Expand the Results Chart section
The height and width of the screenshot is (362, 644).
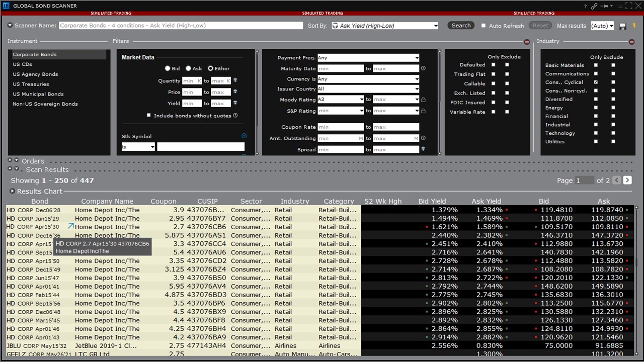pyautogui.click(x=13, y=191)
